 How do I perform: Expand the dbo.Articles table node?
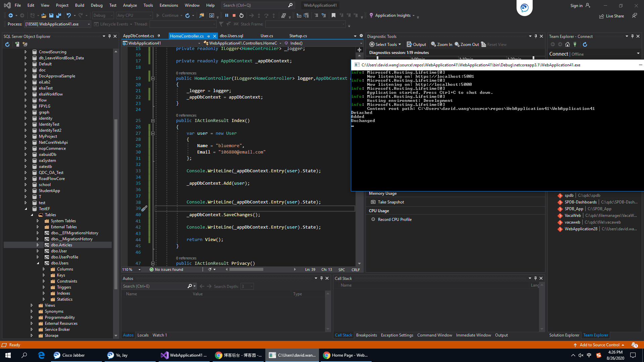click(x=38, y=245)
